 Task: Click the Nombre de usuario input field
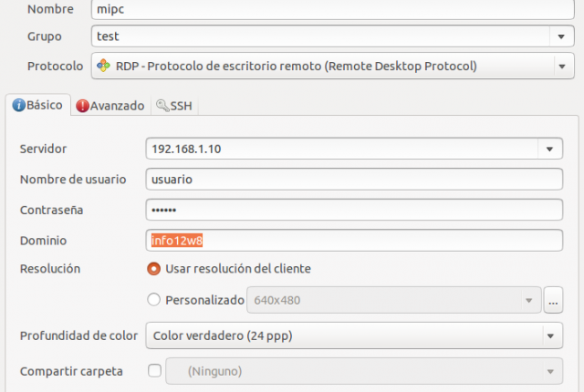[x=354, y=180]
